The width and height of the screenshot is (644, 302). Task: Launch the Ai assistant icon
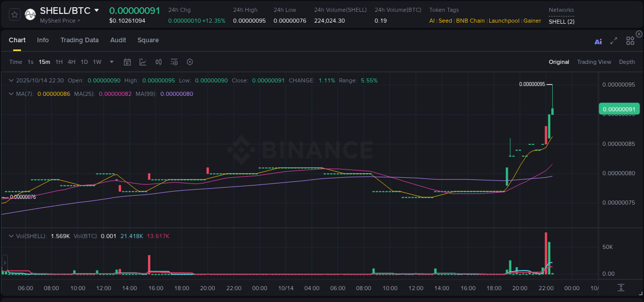click(598, 41)
